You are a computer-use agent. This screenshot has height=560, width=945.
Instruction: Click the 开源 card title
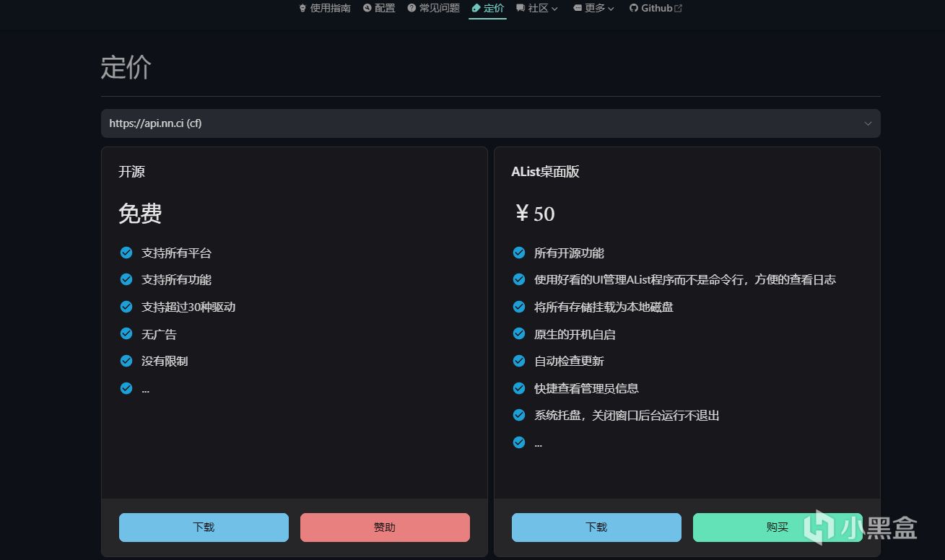click(x=131, y=172)
